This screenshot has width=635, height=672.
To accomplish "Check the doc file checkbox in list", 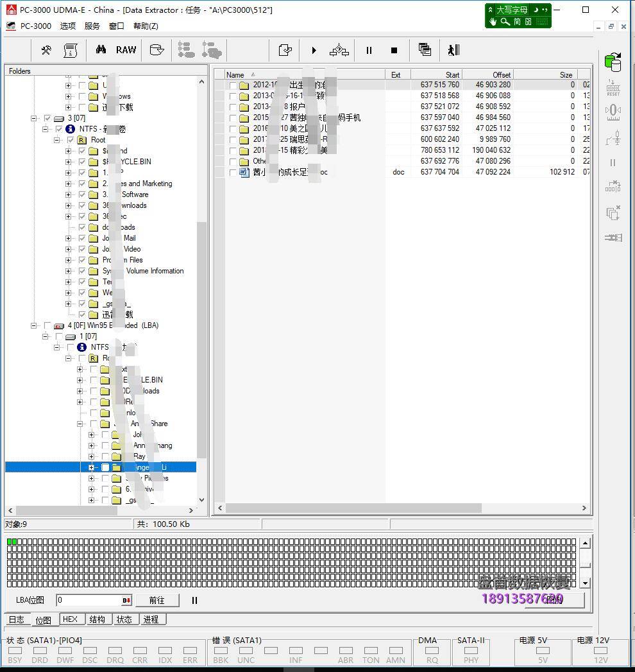I will point(233,172).
